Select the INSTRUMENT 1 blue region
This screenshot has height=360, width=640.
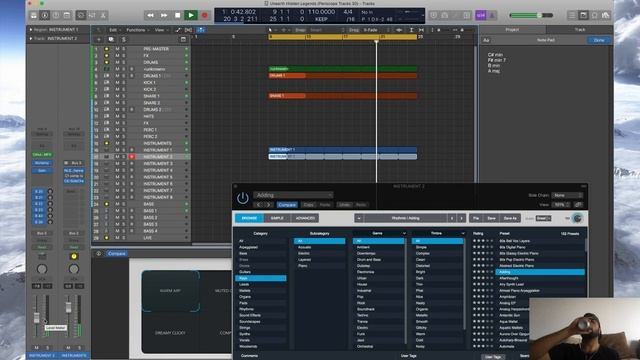(343, 150)
